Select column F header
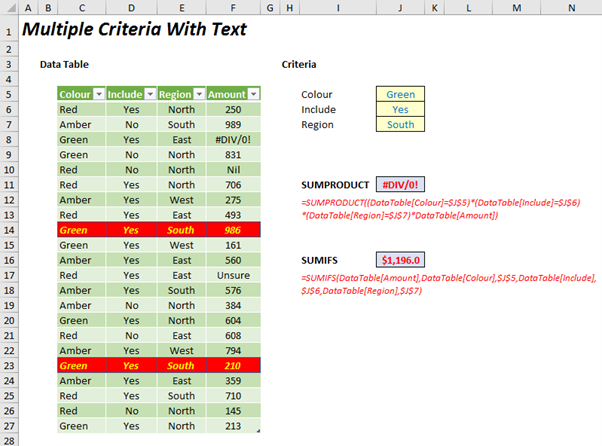The image size is (602, 446). [x=233, y=8]
